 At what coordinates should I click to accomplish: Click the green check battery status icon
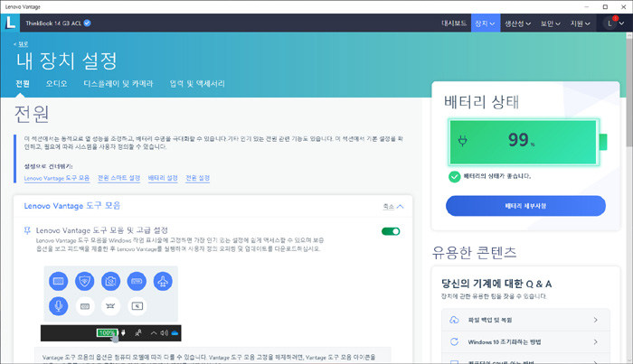(454, 176)
